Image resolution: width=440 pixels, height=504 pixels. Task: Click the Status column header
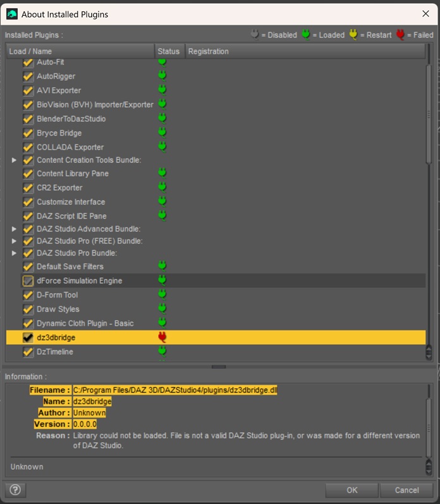click(169, 51)
